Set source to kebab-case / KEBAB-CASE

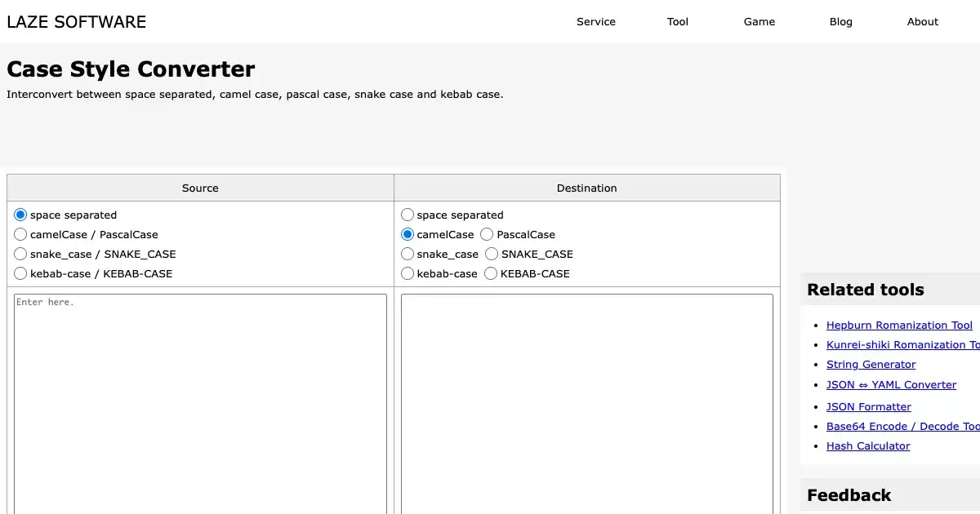pyautogui.click(x=21, y=273)
